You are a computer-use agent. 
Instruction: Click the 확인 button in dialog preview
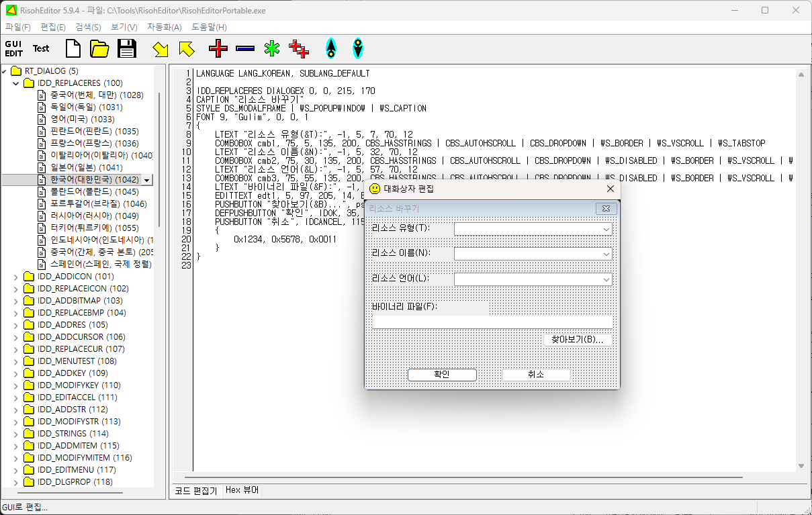coord(442,375)
